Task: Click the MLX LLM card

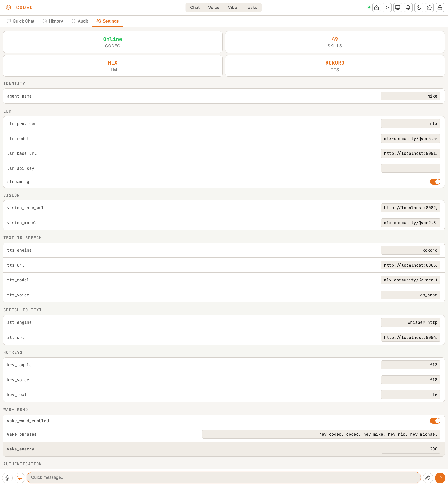Action: coord(113,66)
